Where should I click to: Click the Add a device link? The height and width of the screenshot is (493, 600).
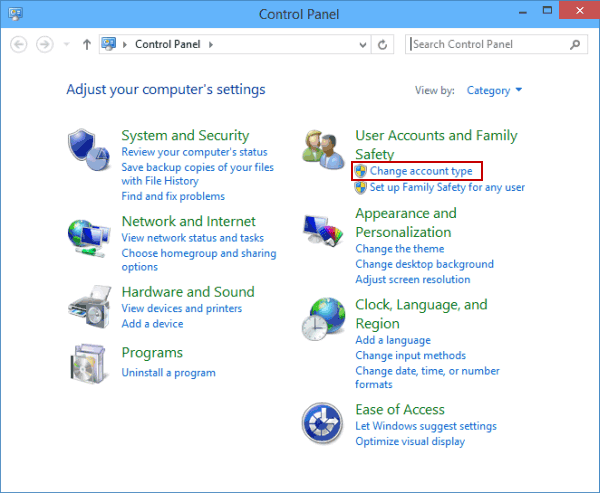point(152,324)
